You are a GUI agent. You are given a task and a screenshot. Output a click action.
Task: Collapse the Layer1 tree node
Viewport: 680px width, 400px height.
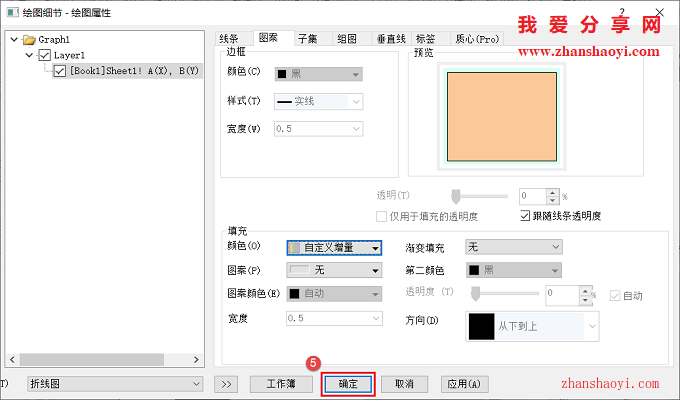(x=29, y=55)
